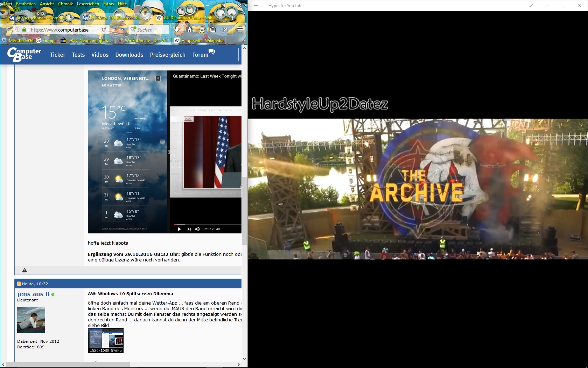Open the Downloads section
The height and width of the screenshot is (368, 588).
129,55
